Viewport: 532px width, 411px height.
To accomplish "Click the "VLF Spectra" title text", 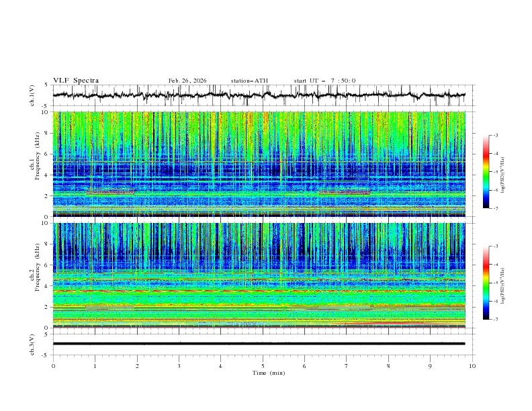I will pos(76,81).
